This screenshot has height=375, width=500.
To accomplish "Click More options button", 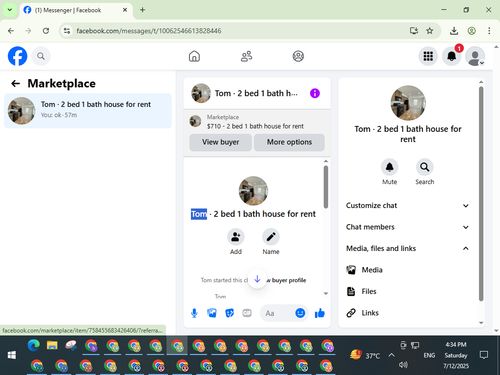I will [289, 142].
